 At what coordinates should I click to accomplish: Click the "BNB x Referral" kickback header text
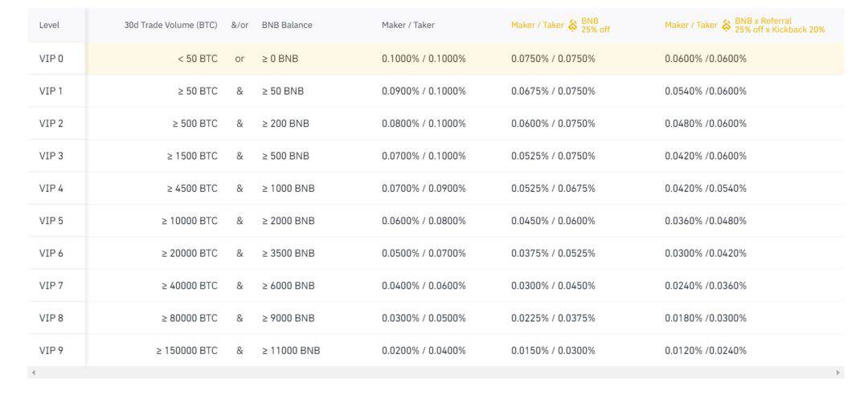click(x=779, y=25)
